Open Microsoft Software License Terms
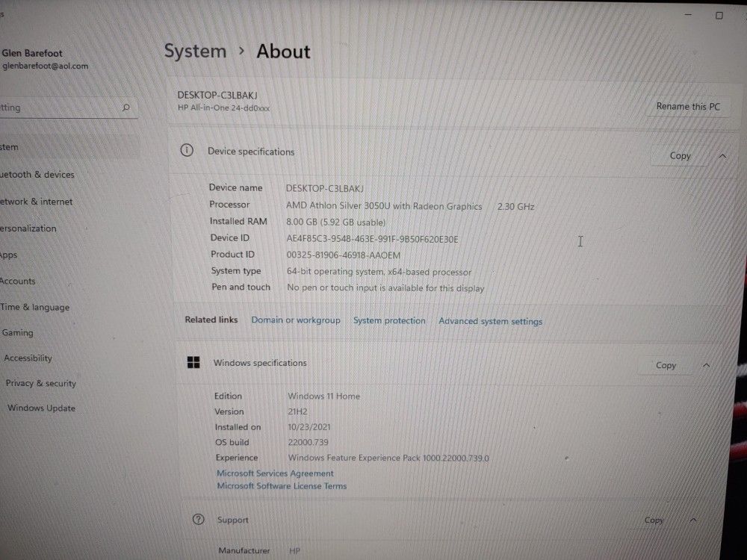Screen dimensions: 747x560 [x=282, y=486]
